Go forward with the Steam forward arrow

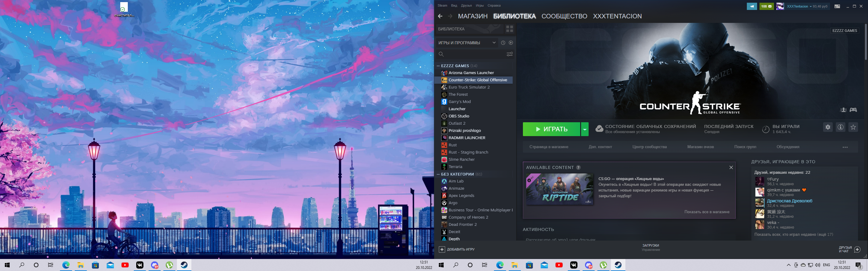[450, 16]
